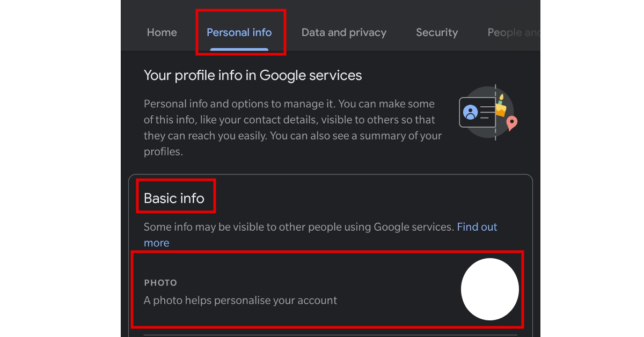Go to the Security tab
Screen dimensions: 644x337
[x=437, y=32]
